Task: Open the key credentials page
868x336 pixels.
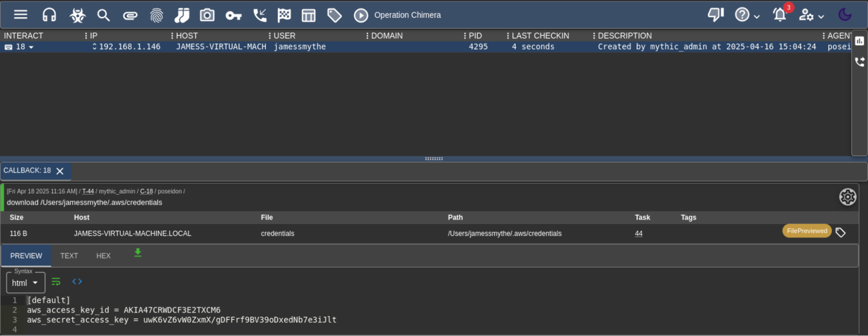Action: (233, 16)
